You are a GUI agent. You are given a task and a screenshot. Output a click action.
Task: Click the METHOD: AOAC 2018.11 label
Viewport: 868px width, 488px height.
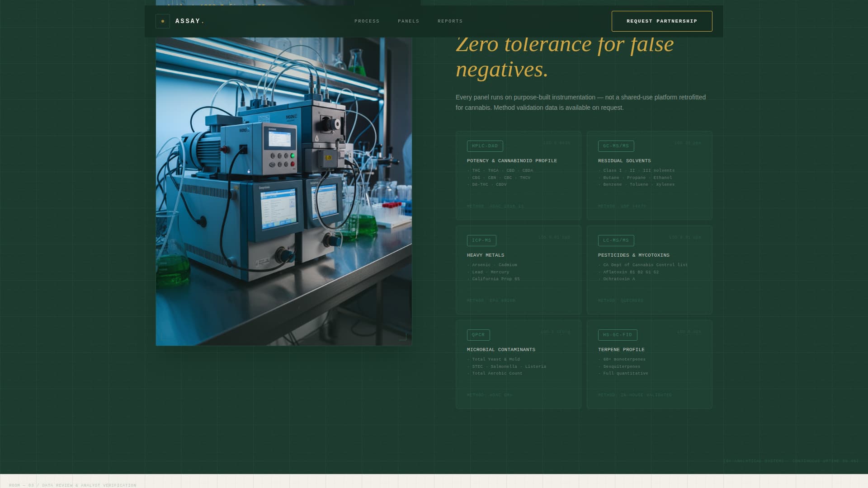tap(495, 206)
